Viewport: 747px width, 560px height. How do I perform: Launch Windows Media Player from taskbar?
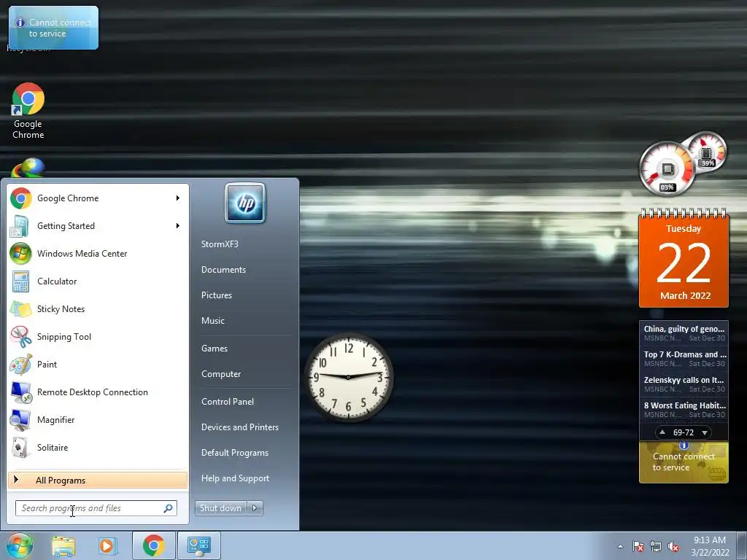(108, 545)
